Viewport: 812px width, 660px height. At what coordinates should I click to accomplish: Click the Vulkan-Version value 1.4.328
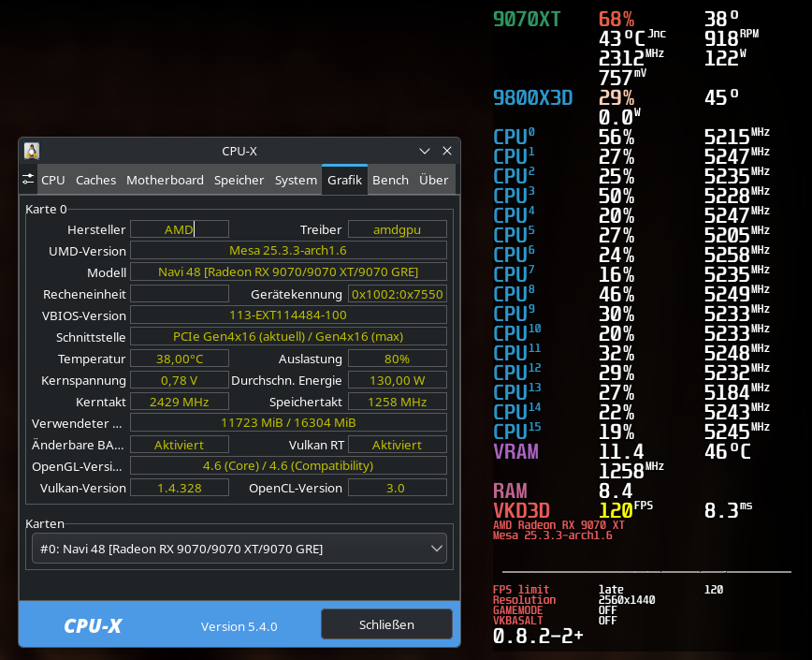(180, 488)
